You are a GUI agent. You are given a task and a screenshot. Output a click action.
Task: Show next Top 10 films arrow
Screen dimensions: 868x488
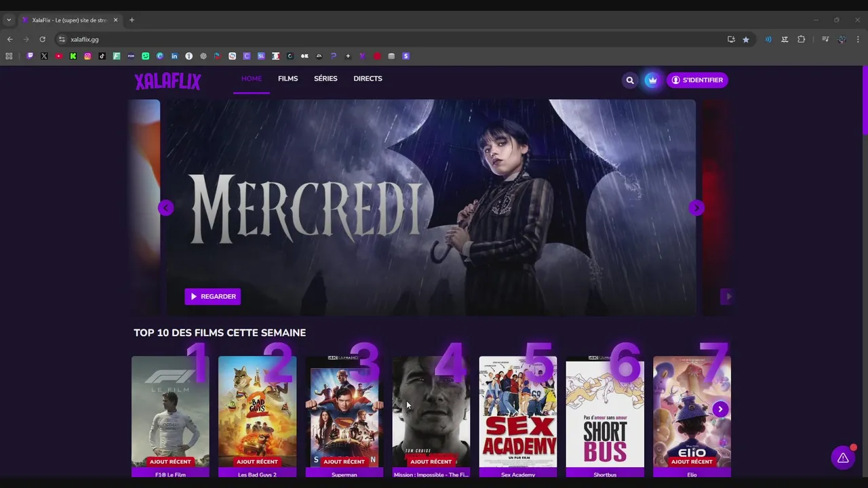point(720,409)
